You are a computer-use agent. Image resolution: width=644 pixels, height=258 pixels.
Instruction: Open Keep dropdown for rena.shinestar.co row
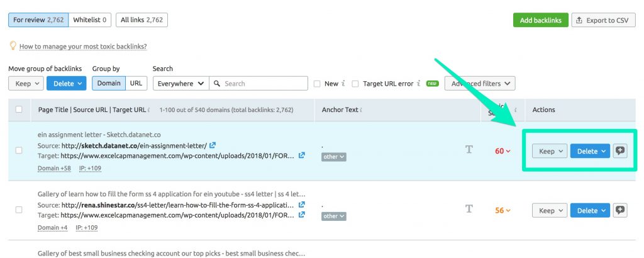click(x=550, y=210)
